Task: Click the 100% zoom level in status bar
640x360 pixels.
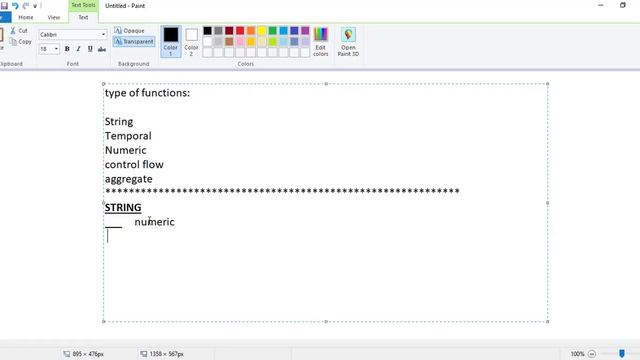Action: (577, 354)
